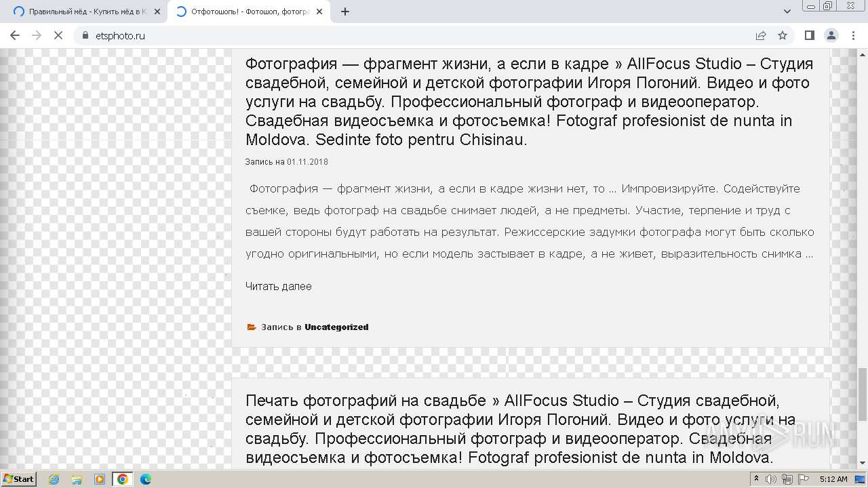Open a new browser tab
This screenshot has width=868, height=488.
tap(345, 12)
